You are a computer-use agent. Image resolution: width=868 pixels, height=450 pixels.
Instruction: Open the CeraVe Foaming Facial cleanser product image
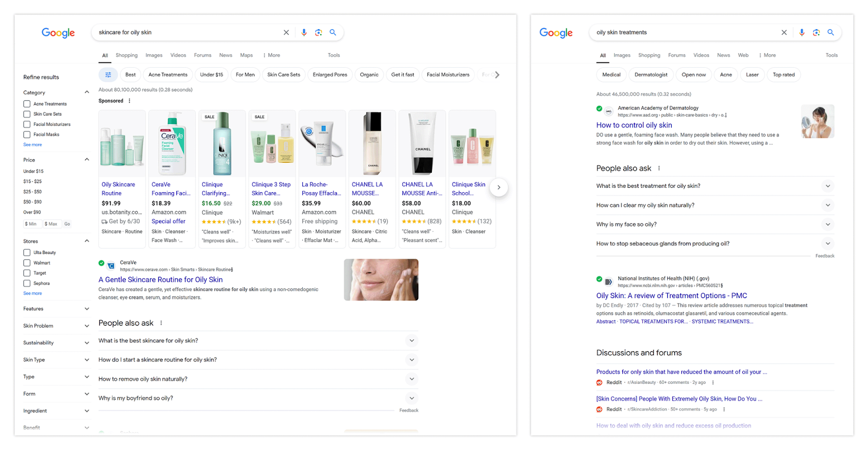[x=172, y=144]
